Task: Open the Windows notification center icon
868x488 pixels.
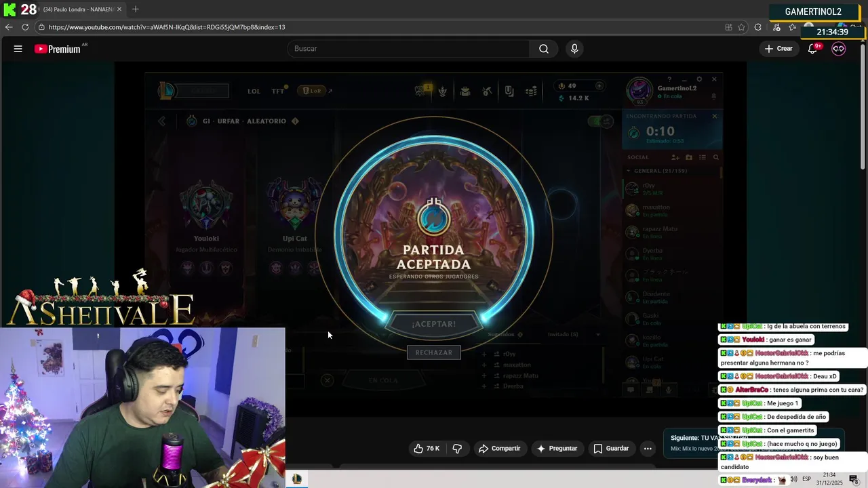Action: coord(854,479)
